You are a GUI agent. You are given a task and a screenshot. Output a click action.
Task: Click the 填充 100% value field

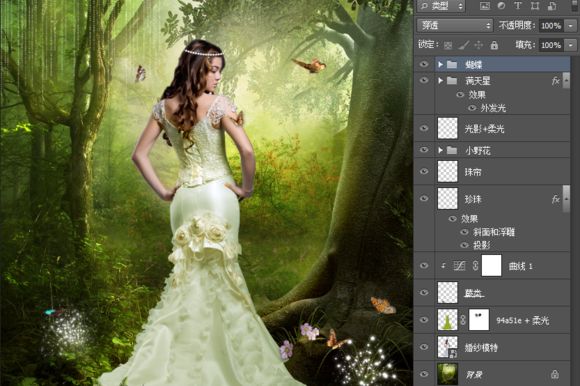552,45
